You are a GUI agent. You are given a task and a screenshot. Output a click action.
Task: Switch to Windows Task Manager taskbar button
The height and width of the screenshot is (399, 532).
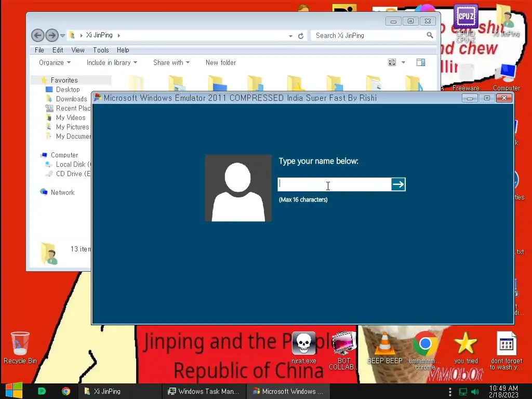204,391
